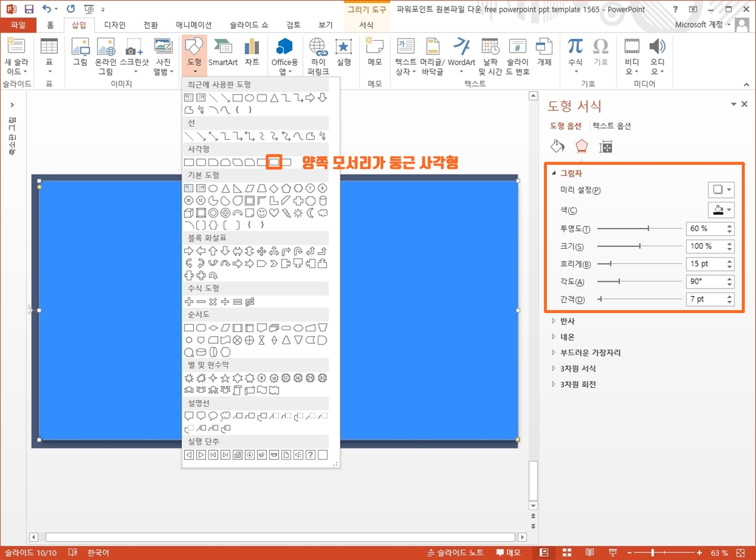Screen dimensions: 756x560
Task: Select the pentagon shape in 기본 도형
Action: pos(286,188)
